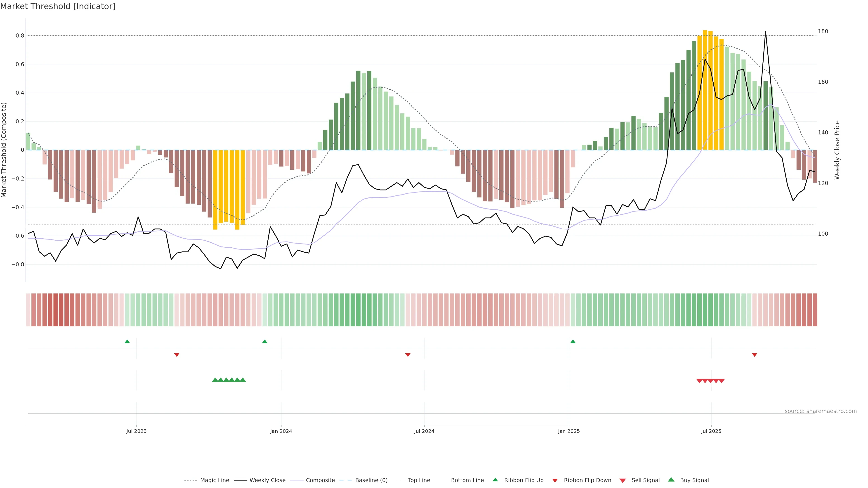Viewport: 868px width, 488px height.
Task: Toggle the Top Line legend entry
Action: pos(419,480)
